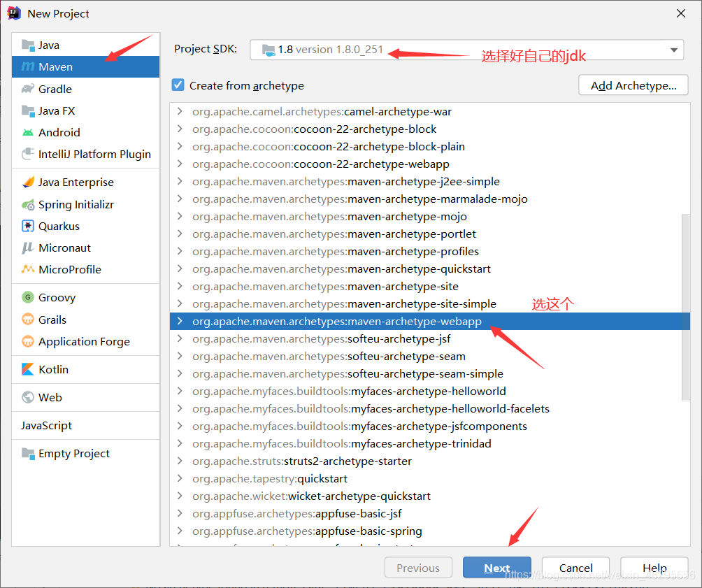Select JavaScript project type

pos(85,425)
